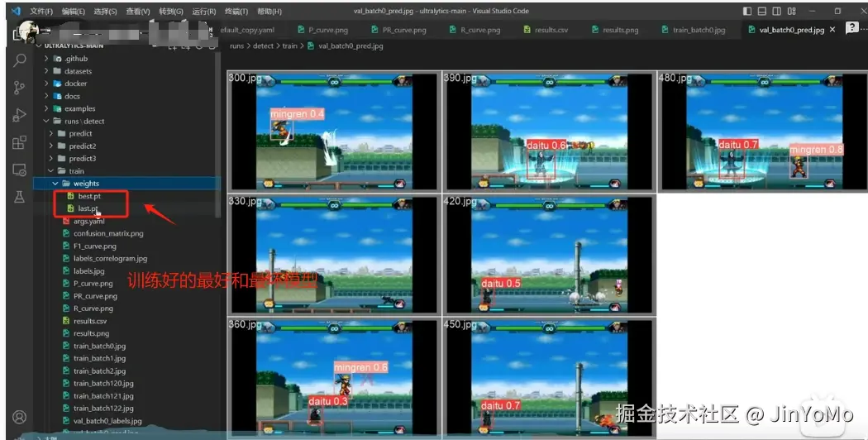The width and height of the screenshot is (868, 440).
Task: Open train_batch120.jpg in the explorer
Action: coord(103,383)
